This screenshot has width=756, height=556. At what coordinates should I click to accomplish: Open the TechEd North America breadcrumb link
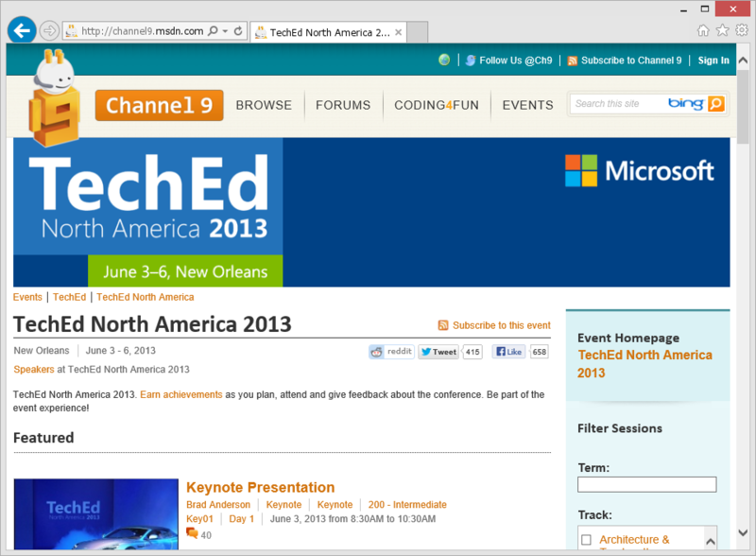pyautogui.click(x=146, y=297)
